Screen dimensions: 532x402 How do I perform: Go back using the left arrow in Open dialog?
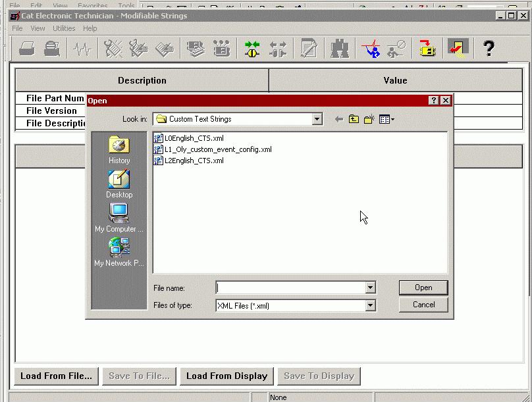coord(338,119)
